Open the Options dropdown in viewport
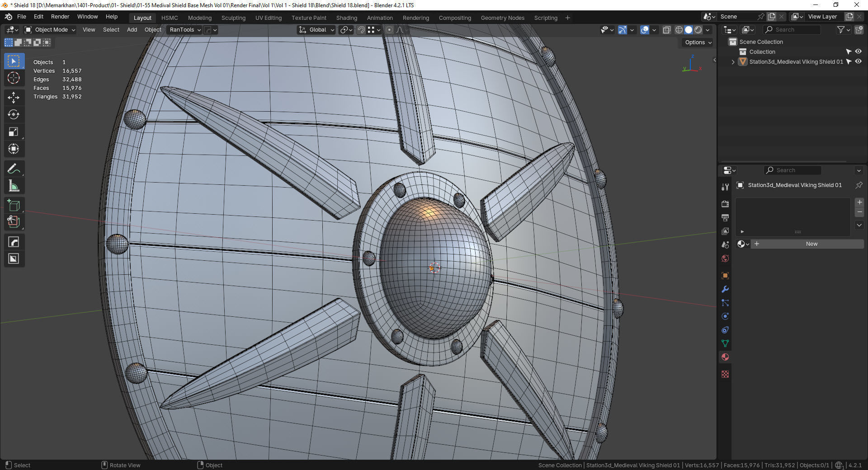 coord(698,42)
